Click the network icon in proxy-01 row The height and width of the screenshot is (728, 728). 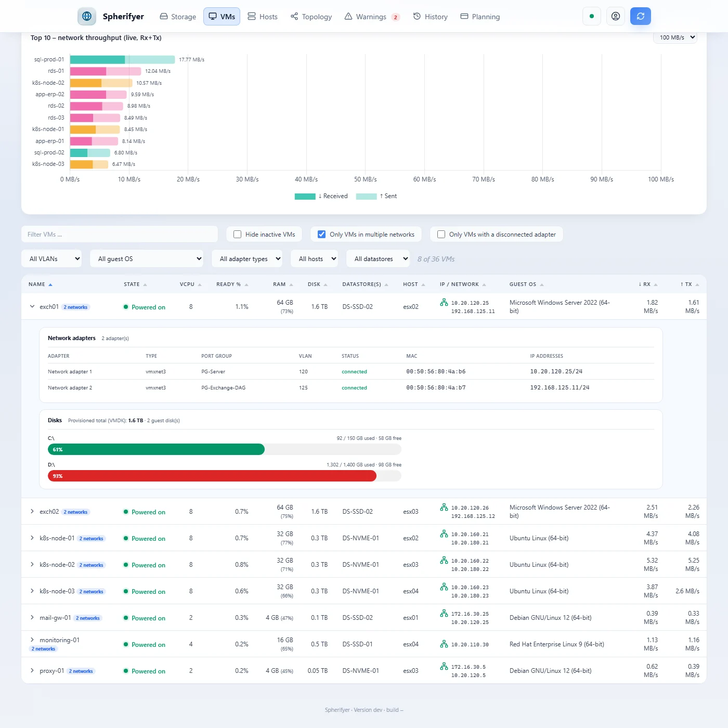444,666
